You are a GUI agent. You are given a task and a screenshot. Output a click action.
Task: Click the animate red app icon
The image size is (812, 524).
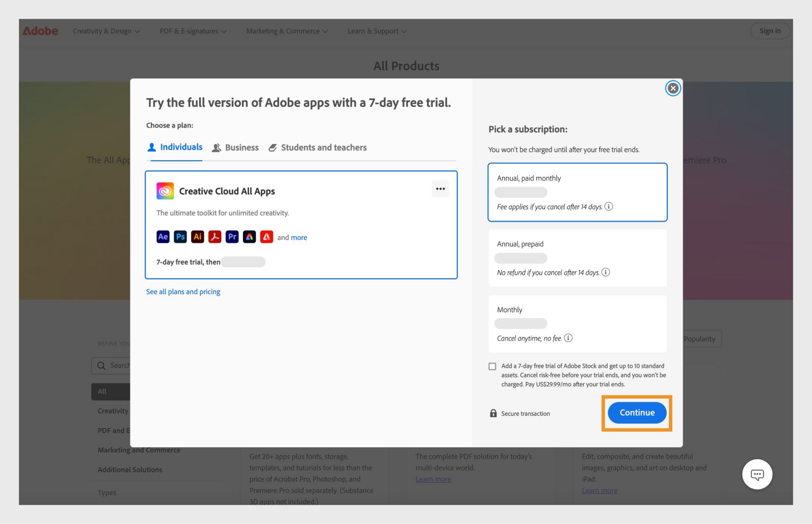point(268,237)
